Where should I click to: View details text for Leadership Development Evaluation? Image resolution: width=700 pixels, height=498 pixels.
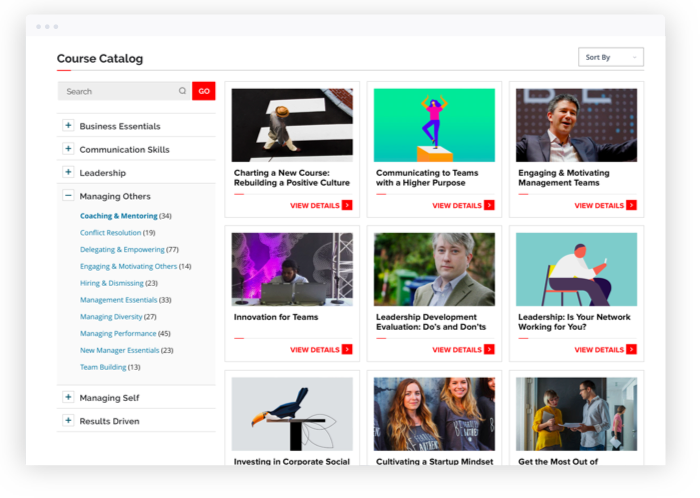coord(457,350)
